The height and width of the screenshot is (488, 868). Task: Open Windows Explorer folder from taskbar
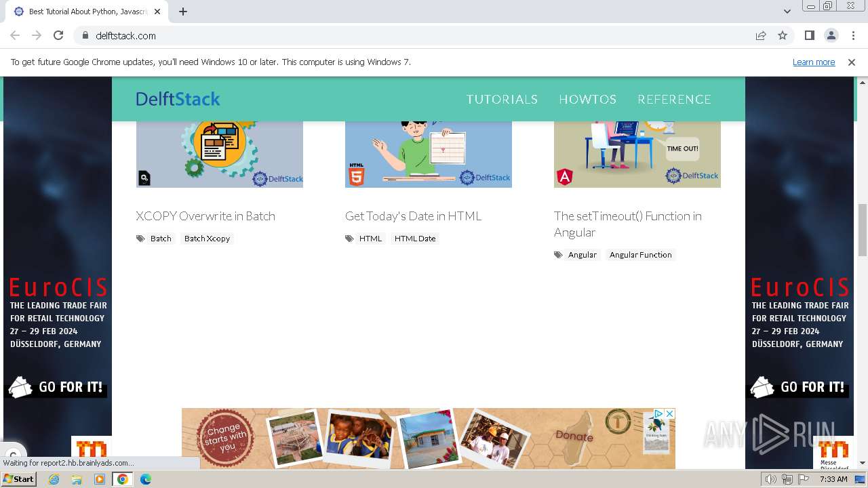[x=77, y=479]
